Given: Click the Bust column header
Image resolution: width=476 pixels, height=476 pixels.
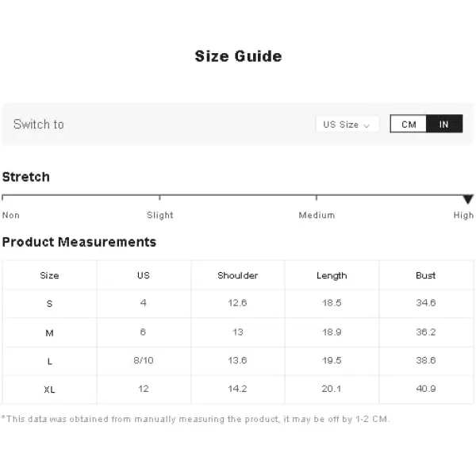Looking at the screenshot, I should [x=426, y=275].
